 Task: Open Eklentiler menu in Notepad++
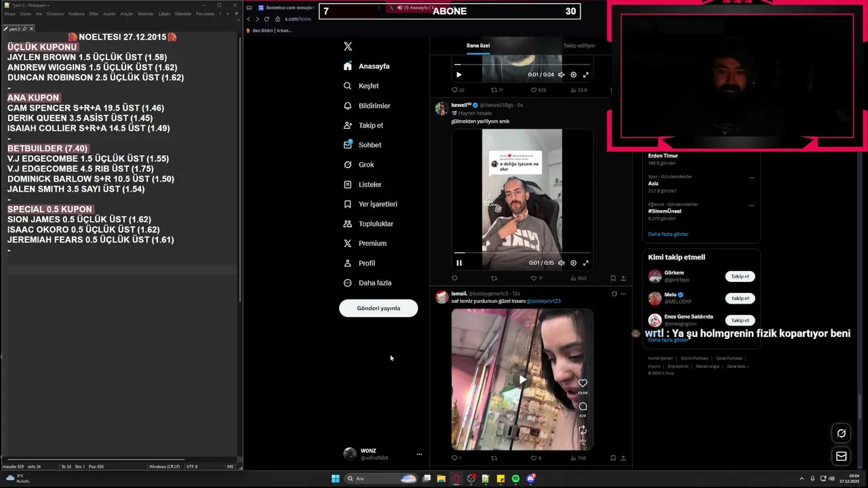pyautogui.click(x=183, y=14)
